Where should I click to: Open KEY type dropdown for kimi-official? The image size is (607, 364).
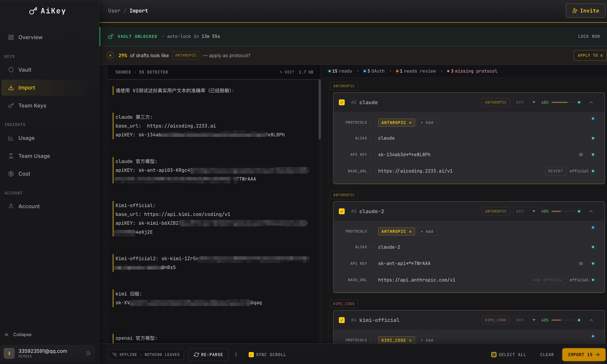525,320
